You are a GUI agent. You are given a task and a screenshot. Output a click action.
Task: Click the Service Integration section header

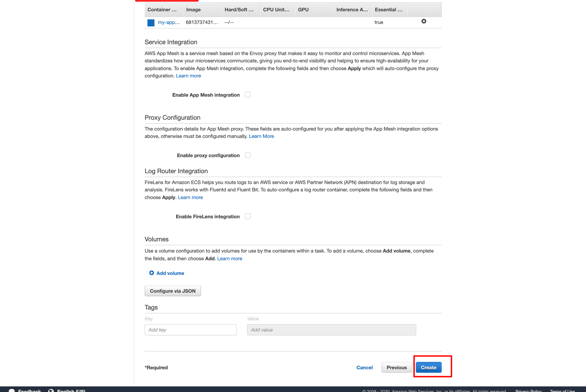[171, 42]
